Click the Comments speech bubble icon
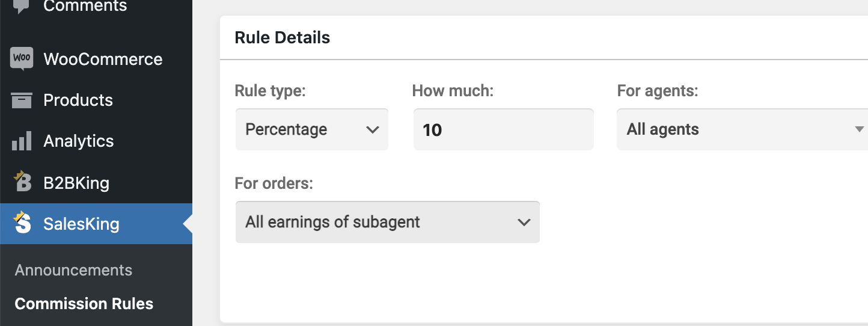This screenshot has height=326, width=868. pyautogui.click(x=22, y=5)
